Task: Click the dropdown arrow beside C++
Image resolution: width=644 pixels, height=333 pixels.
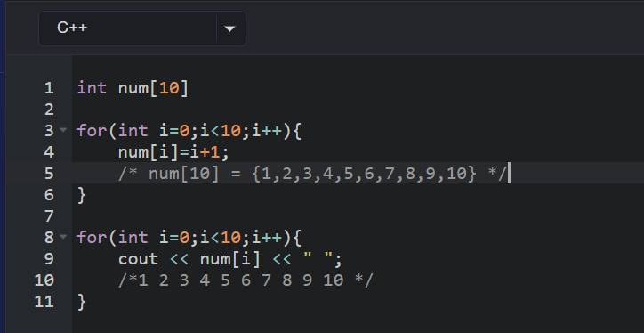Action: (x=229, y=28)
